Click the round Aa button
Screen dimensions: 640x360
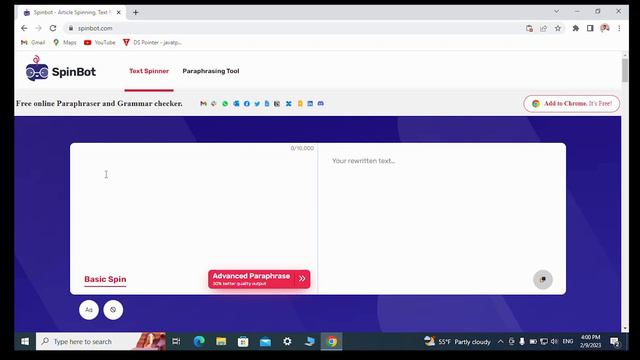click(89, 310)
